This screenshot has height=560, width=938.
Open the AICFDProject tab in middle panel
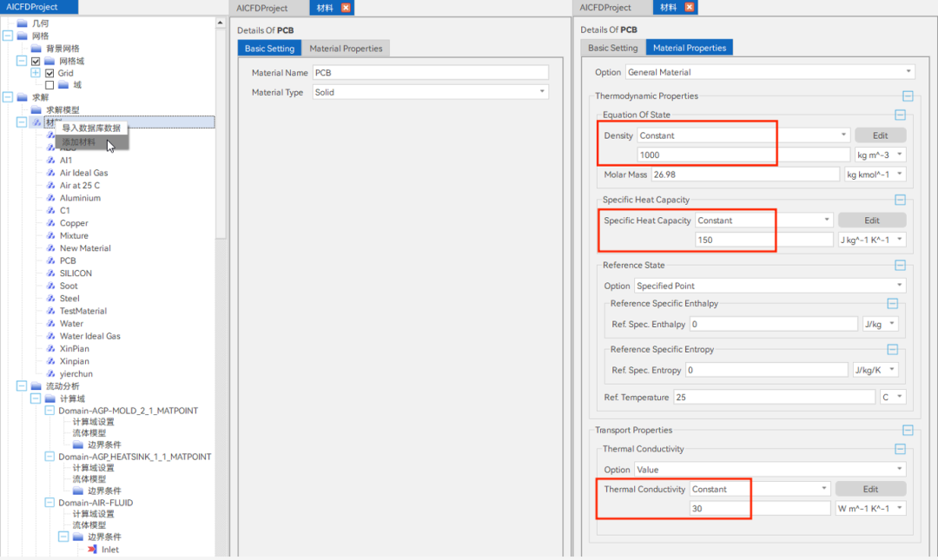[x=262, y=8]
